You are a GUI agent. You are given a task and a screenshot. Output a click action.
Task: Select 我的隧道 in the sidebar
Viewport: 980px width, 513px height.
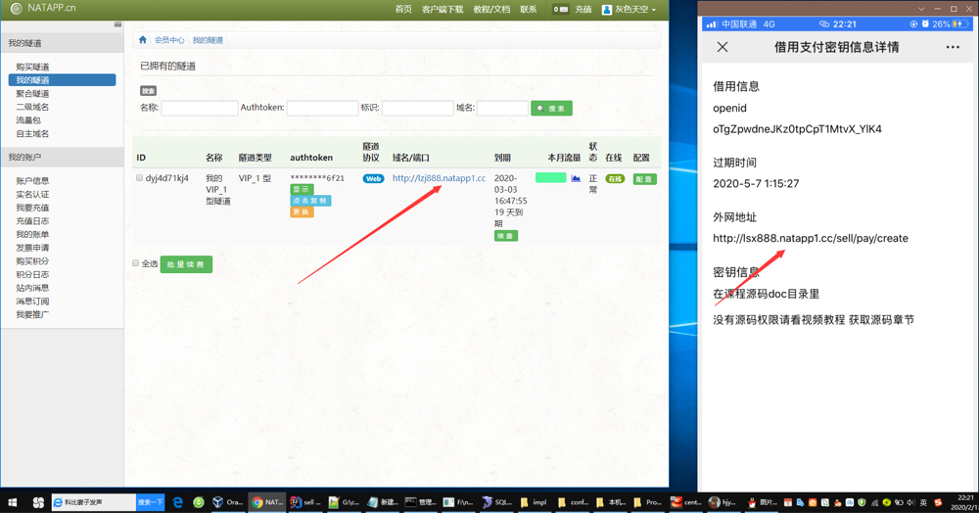(62, 80)
